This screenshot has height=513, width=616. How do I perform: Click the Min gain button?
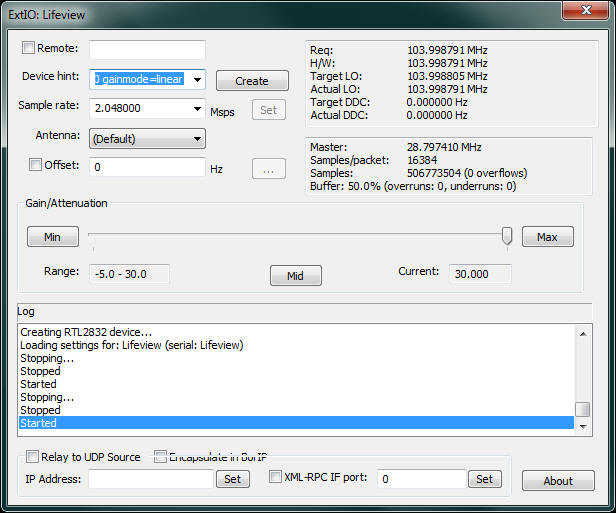[53, 237]
